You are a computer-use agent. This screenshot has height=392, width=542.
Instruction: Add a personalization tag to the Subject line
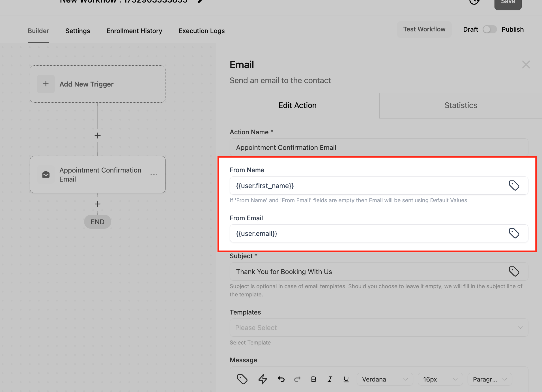pos(514,271)
